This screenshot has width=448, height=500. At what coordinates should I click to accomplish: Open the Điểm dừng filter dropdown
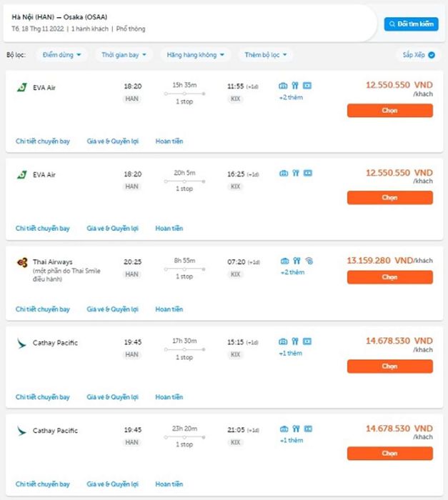61,54
